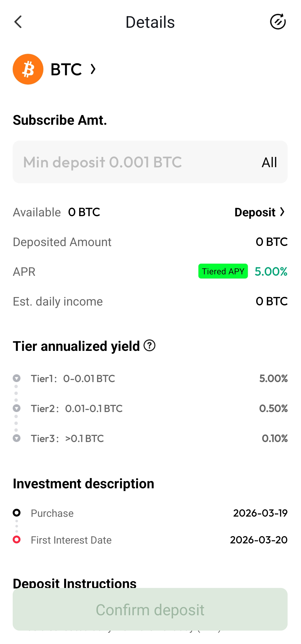Tap the orange Bitcoin logo icon
The width and height of the screenshot is (301, 644).
(x=28, y=69)
